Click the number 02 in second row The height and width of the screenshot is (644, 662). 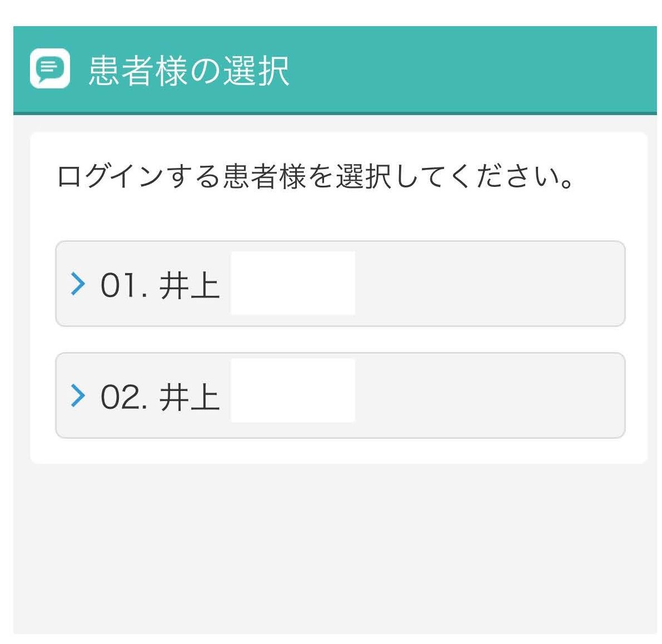pyautogui.click(x=118, y=398)
